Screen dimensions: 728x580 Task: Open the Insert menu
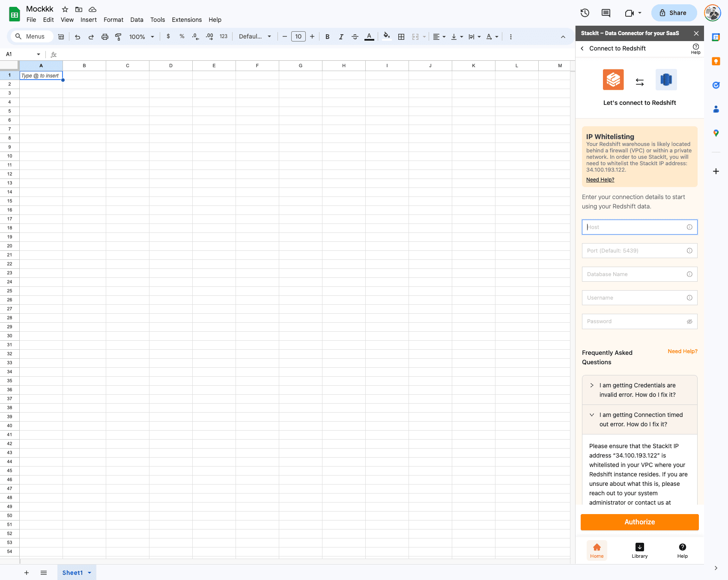pos(89,20)
